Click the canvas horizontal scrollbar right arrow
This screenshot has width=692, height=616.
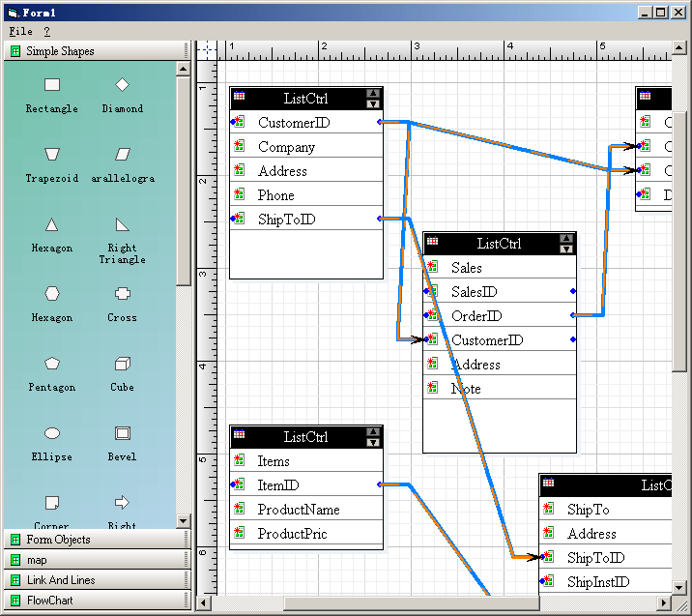(665, 603)
